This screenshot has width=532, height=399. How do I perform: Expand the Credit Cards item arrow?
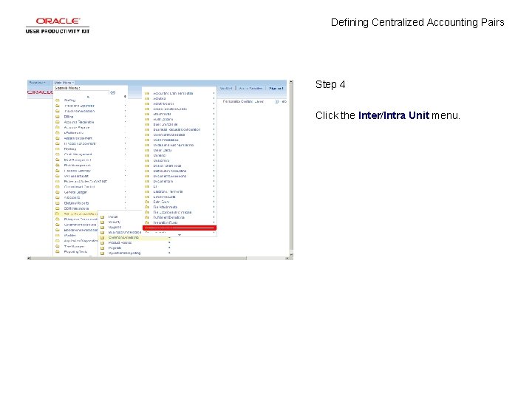click(214, 150)
